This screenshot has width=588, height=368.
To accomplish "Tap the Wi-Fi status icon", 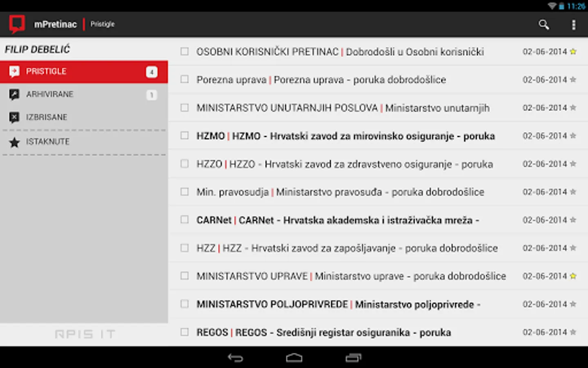I will pyautogui.click(x=552, y=6).
